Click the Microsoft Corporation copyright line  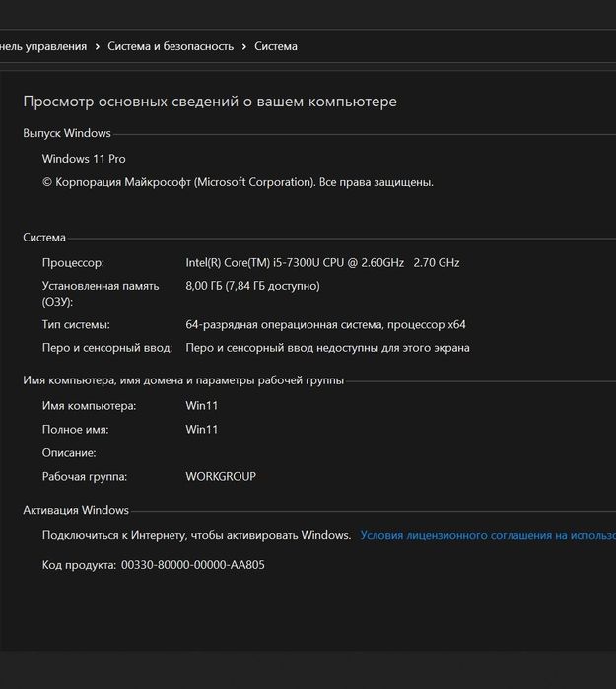point(238,182)
